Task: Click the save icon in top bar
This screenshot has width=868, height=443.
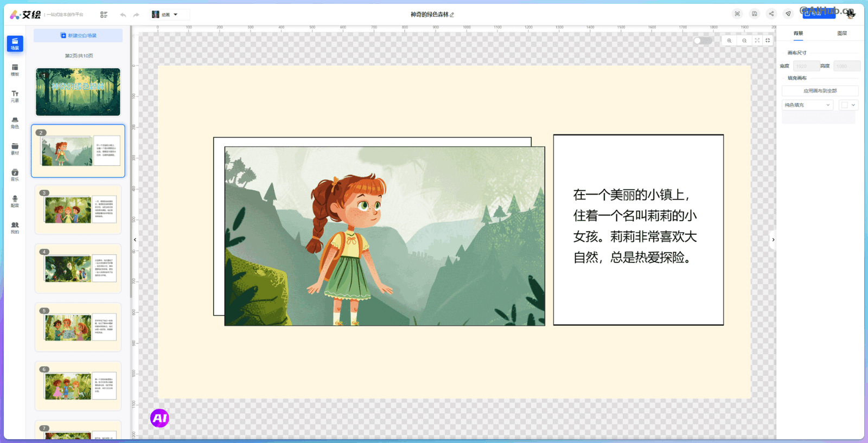Action: point(754,14)
